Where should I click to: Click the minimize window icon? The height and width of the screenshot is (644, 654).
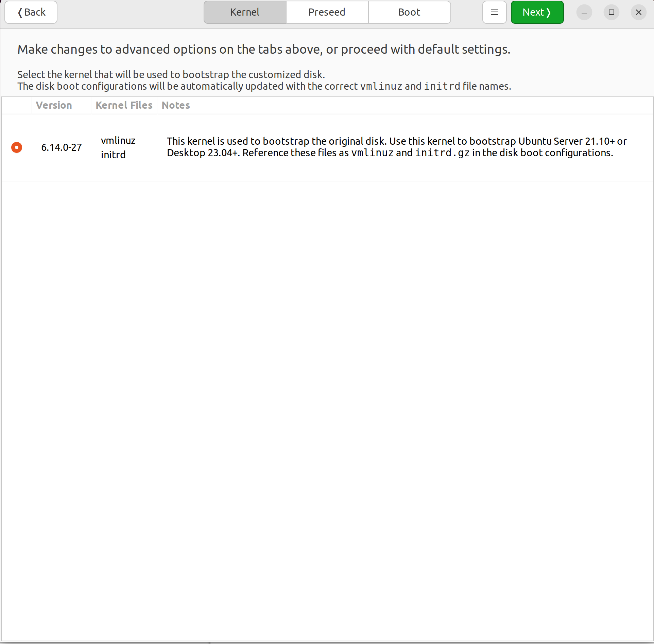coord(584,12)
